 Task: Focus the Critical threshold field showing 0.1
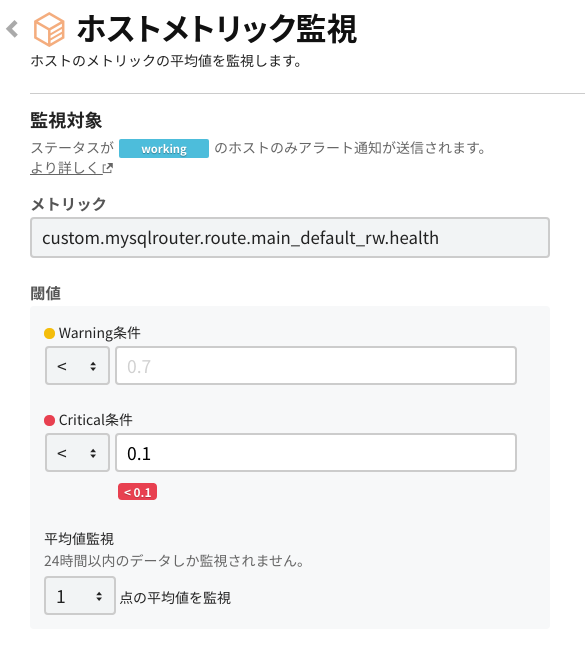click(x=316, y=452)
